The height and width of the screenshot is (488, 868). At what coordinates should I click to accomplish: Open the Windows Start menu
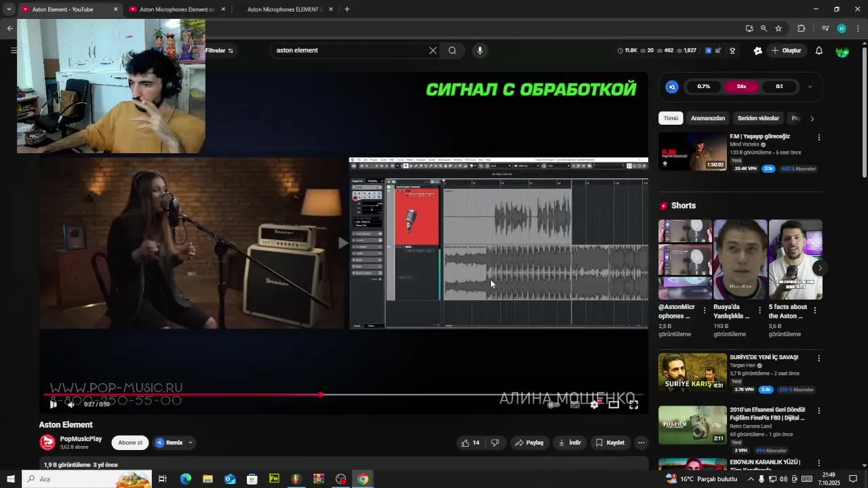[x=10, y=479]
